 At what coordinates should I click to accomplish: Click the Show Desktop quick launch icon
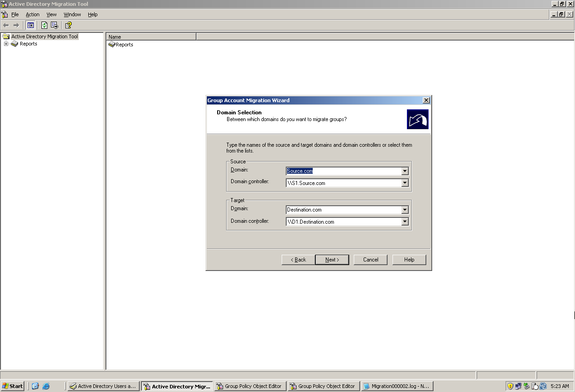[x=36, y=386]
